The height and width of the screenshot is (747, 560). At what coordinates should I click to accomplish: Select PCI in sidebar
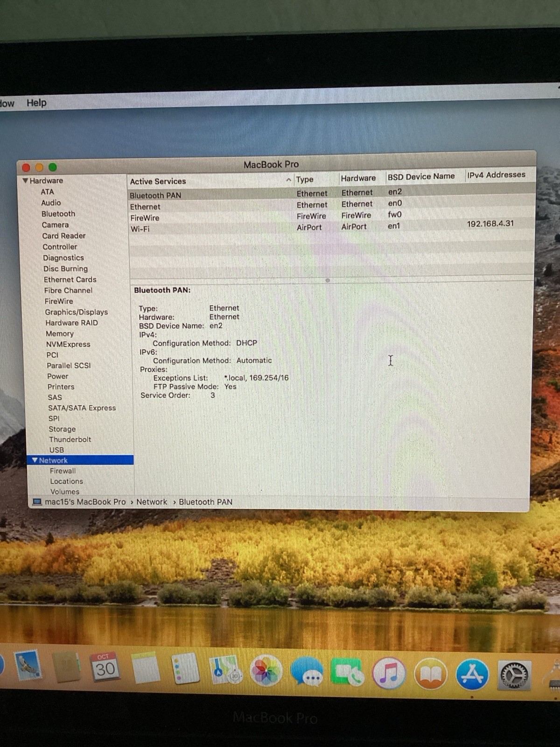click(x=52, y=355)
